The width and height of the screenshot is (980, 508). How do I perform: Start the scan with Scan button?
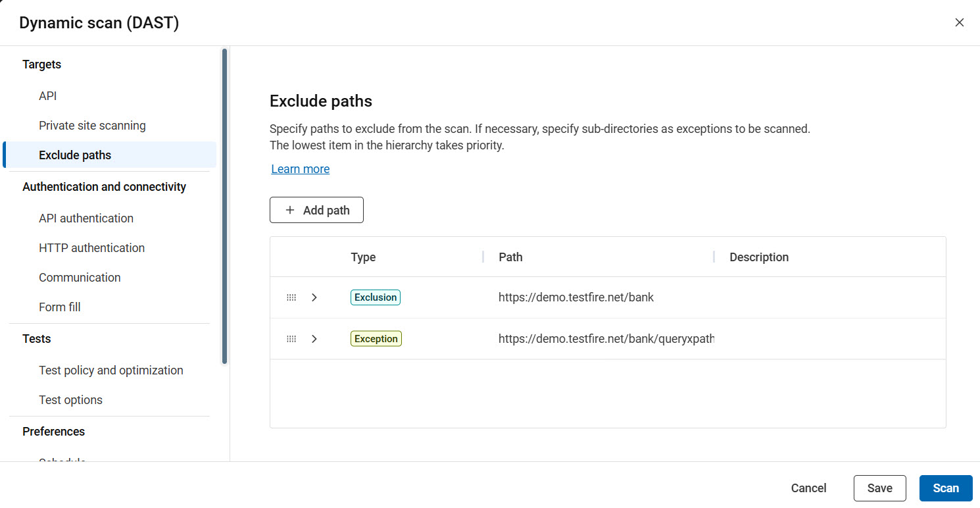(945, 488)
